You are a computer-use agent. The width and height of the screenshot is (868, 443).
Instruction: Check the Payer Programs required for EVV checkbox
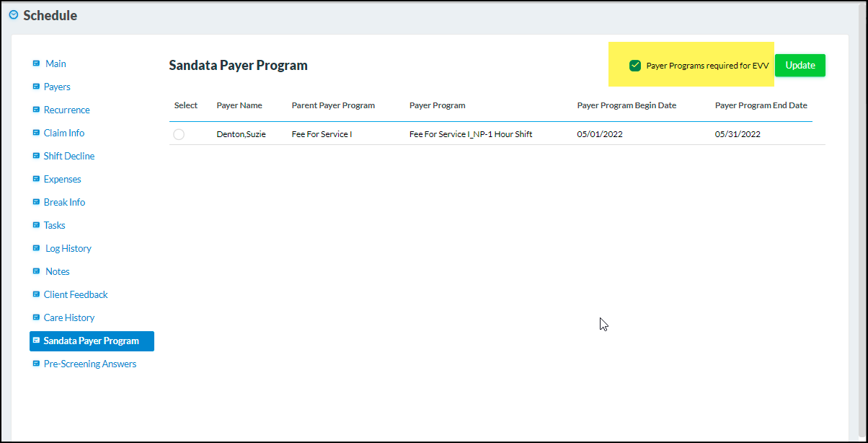coord(635,65)
